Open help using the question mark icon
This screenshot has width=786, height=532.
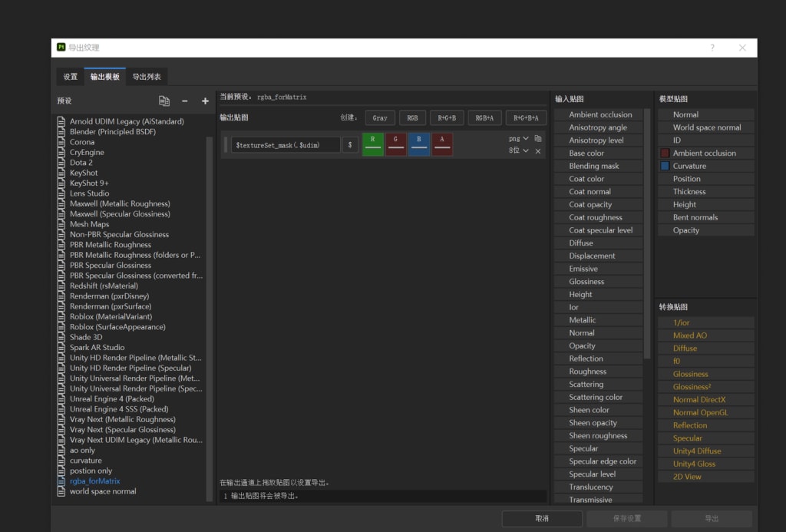click(712, 48)
